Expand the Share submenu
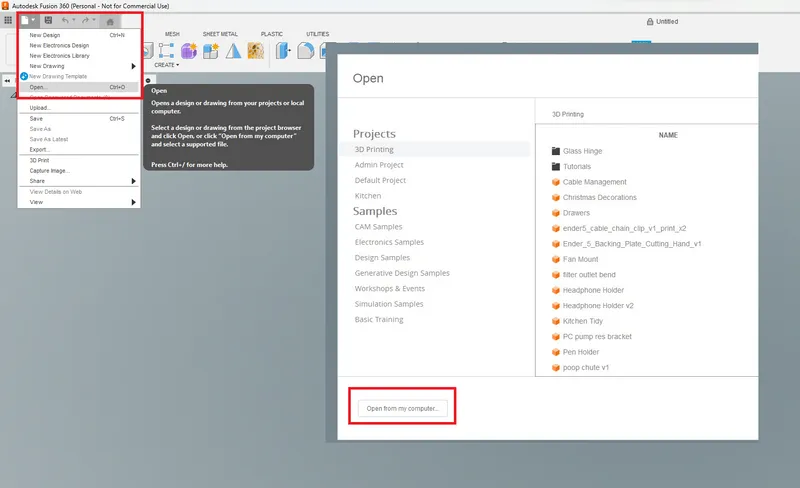Viewport: 800px width, 488px height. point(80,181)
